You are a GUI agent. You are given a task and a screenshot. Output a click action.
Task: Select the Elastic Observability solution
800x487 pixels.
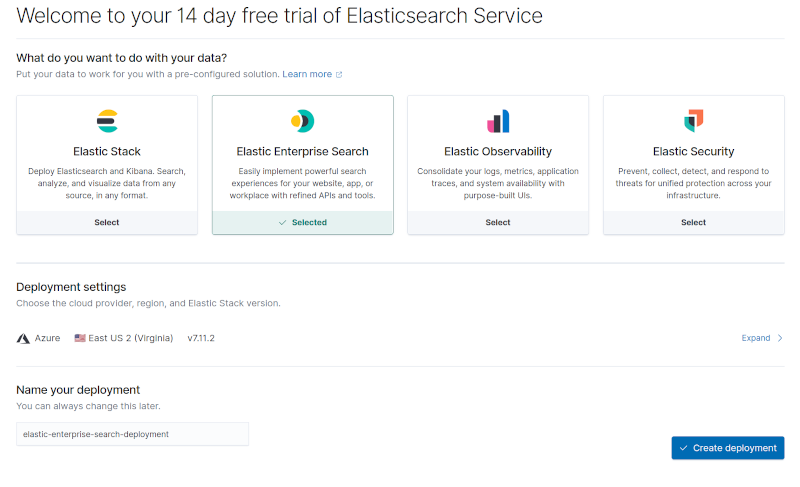[498, 222]
